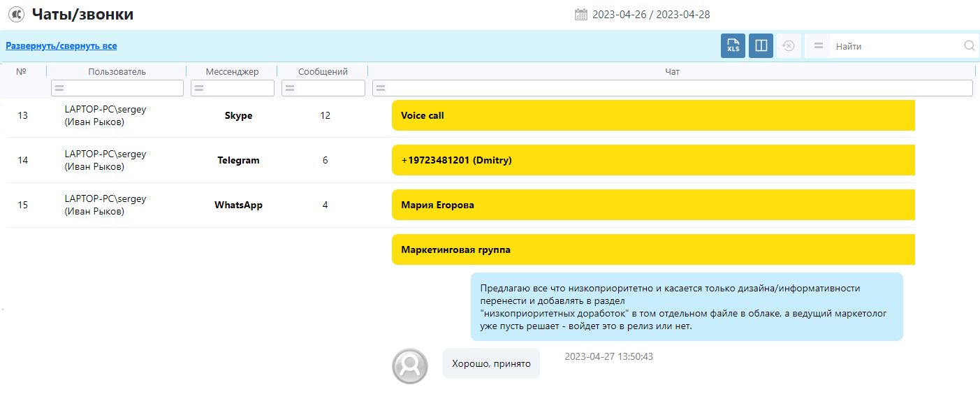The height and width of the screenshot is (399, 980).
Task: Collapse the 'Маркетинговая группа' chat header
Action: (x=652, y=249)
